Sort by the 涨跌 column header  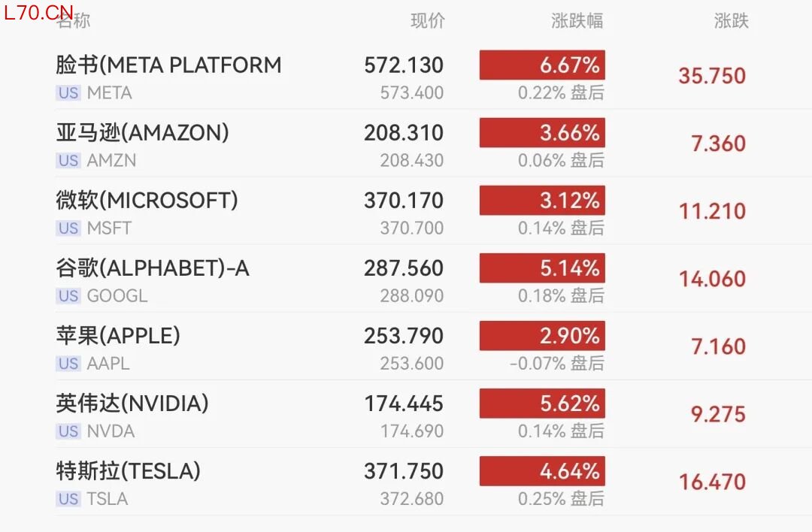click(731, 21)
